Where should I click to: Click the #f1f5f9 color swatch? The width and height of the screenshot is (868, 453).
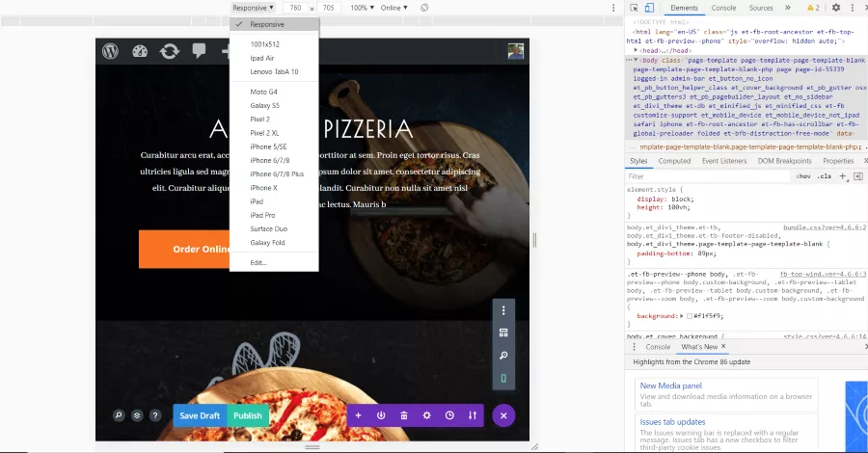(690, 316)
